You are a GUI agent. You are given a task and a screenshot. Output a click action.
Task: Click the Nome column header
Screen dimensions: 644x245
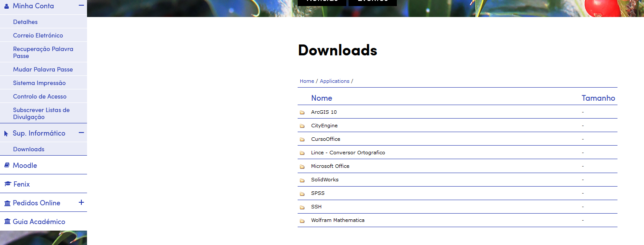pyautogui.click(x=322, y=98)
